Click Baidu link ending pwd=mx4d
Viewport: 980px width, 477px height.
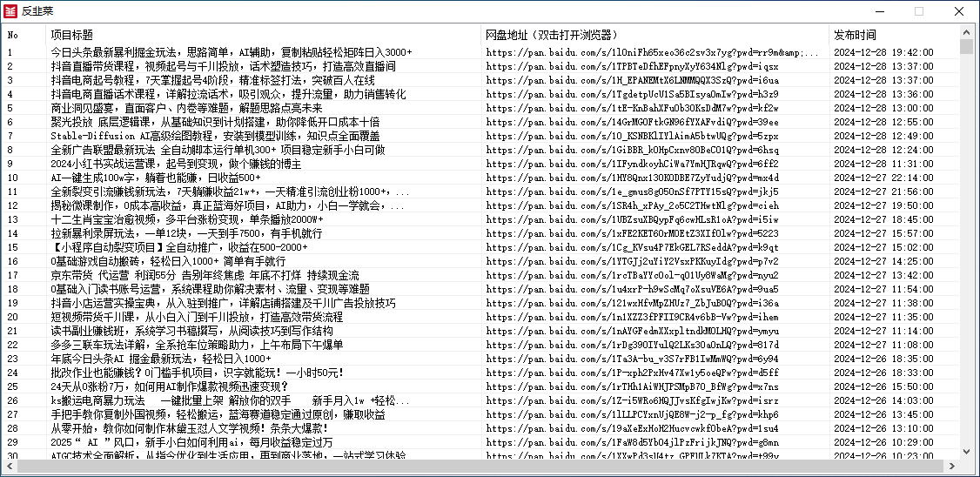(x=633, y=178)
